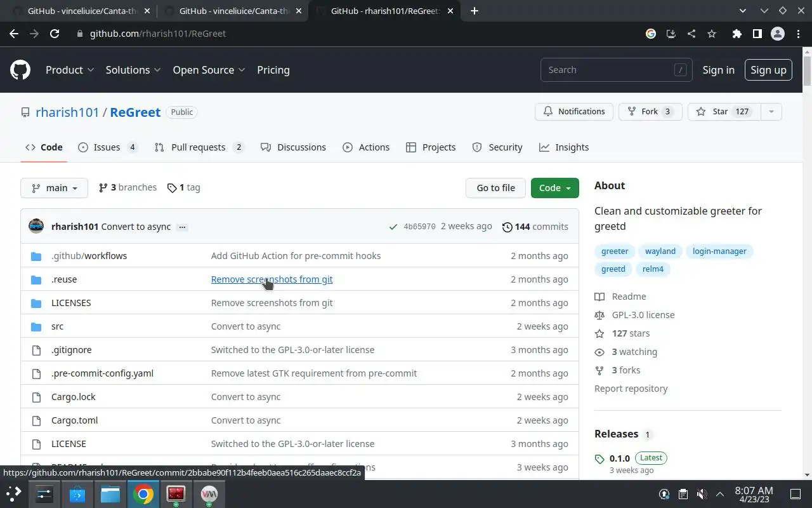Open rharish101 owner link
The image size is (812, 508).
tap(67, 112)
